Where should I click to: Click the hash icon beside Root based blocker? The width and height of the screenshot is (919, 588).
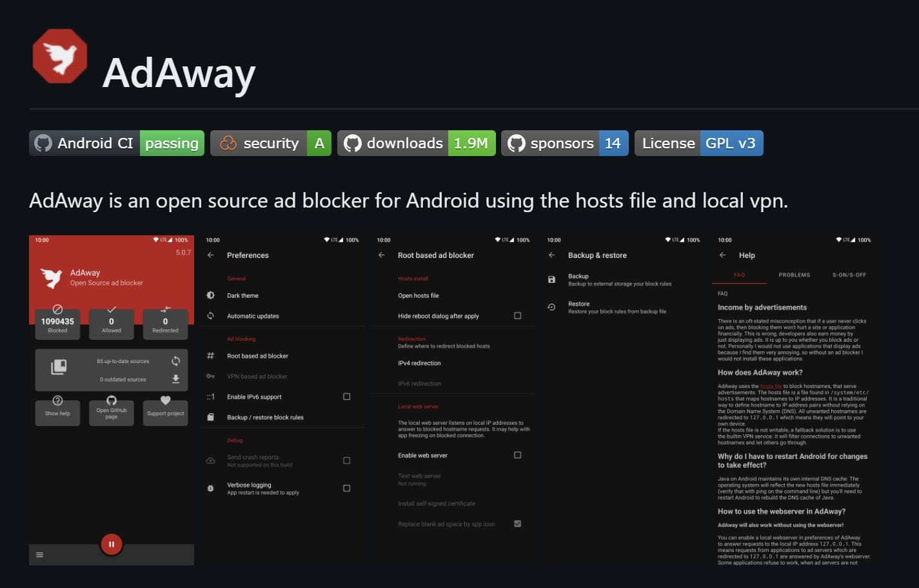click(x=210, y=356)
